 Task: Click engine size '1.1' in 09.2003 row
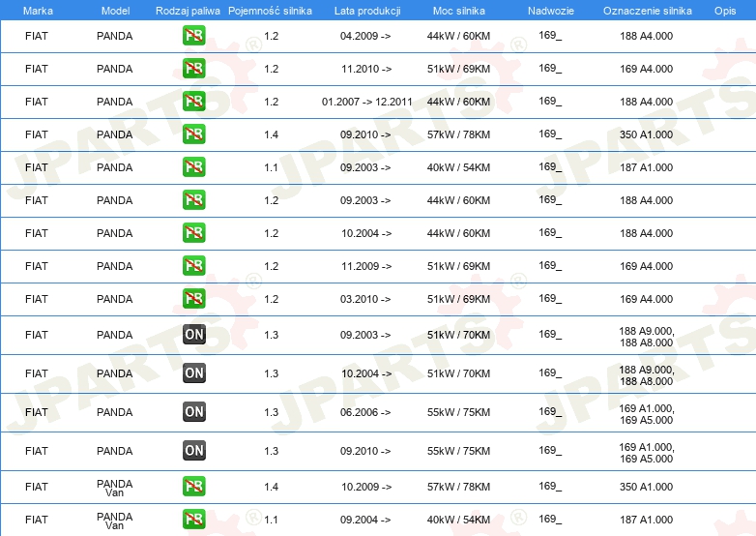271,167
